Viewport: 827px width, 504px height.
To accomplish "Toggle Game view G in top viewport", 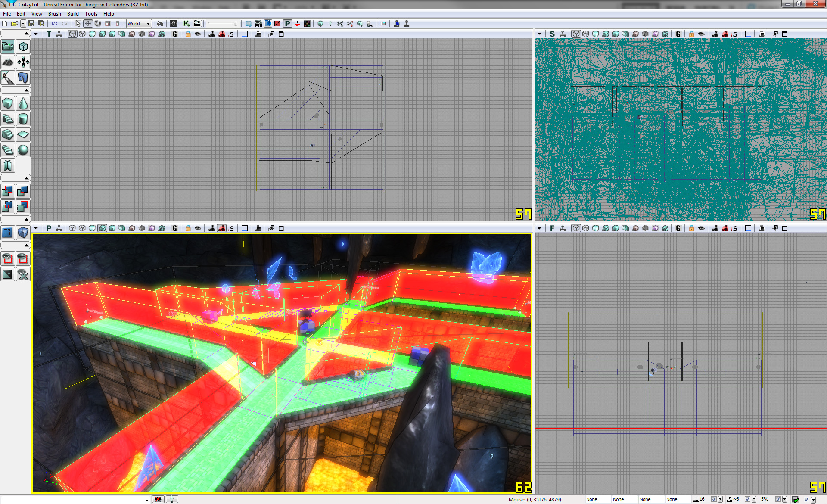I will pos(175,34).
